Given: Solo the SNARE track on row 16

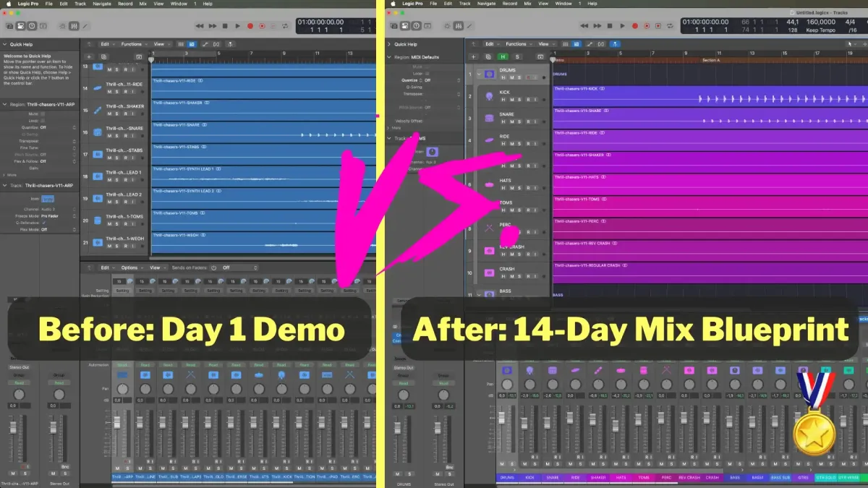Looking at the screenshot, I should [x=118, y=136].
